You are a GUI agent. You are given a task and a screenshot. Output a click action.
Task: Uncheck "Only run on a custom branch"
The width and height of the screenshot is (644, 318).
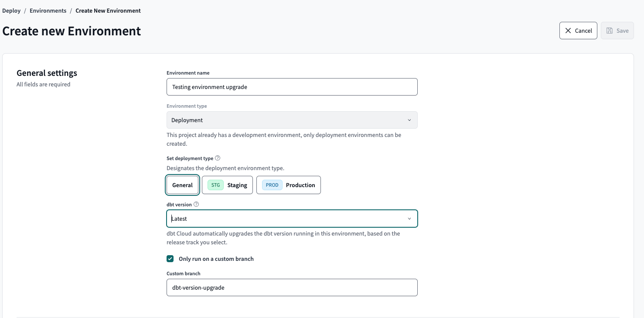coord(170,258)
